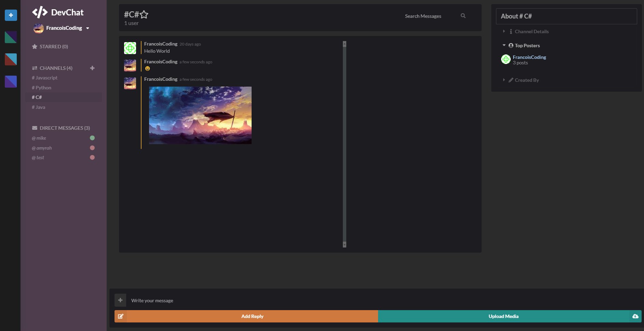Click the smiley emoji in the message
Screen dimensions: 644x331
(147, 68)
